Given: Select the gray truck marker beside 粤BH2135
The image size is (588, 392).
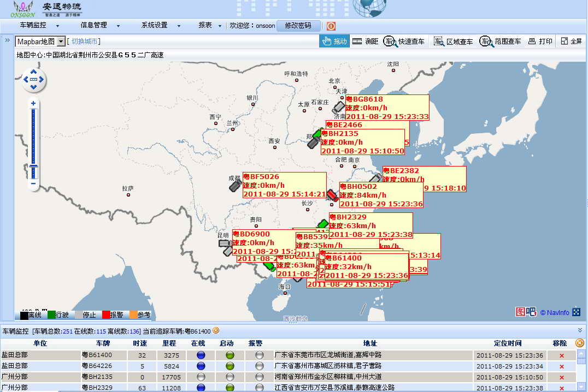Looking at the screenshot, I should [x=314, y=143].
